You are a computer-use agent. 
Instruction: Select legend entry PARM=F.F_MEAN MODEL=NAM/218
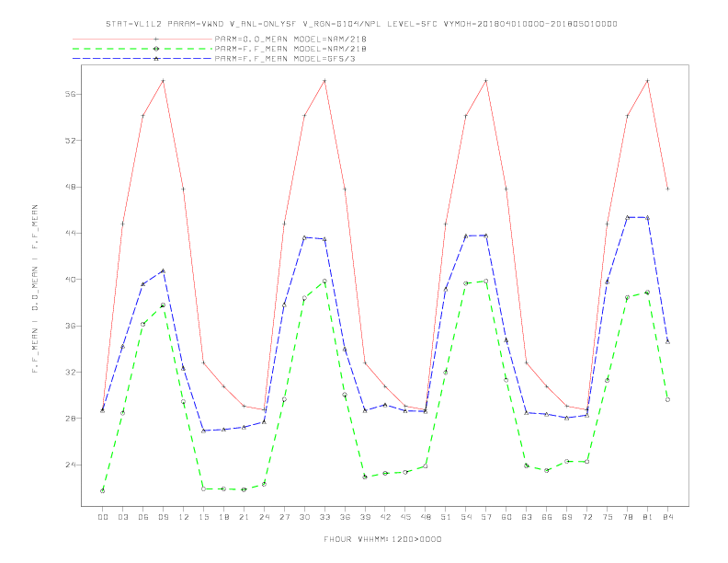click(290, 49)
